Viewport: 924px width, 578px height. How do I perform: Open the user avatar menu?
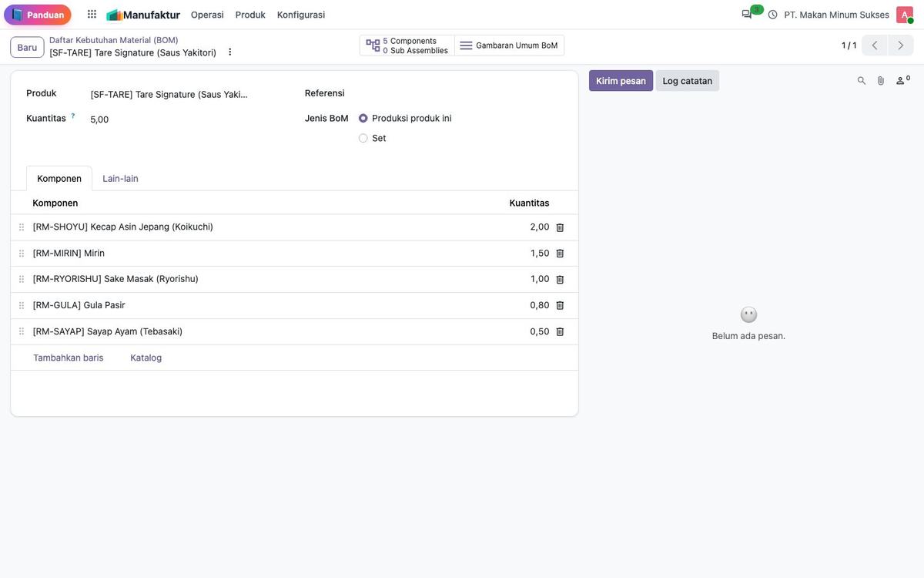click(905, 15)
